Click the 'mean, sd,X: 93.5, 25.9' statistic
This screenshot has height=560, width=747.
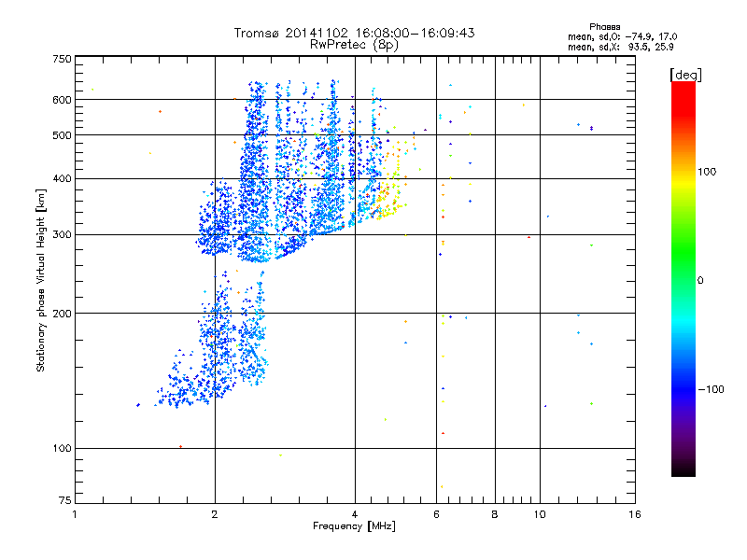[620, 47]
